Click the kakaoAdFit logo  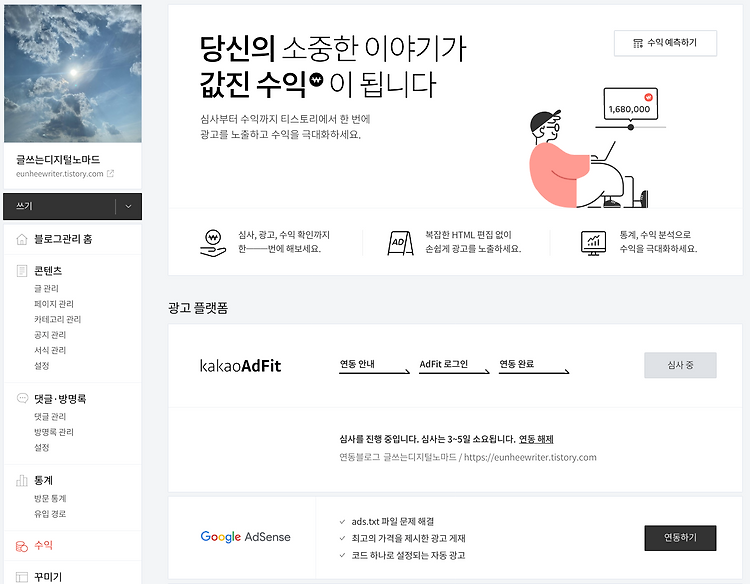(241, 366)
